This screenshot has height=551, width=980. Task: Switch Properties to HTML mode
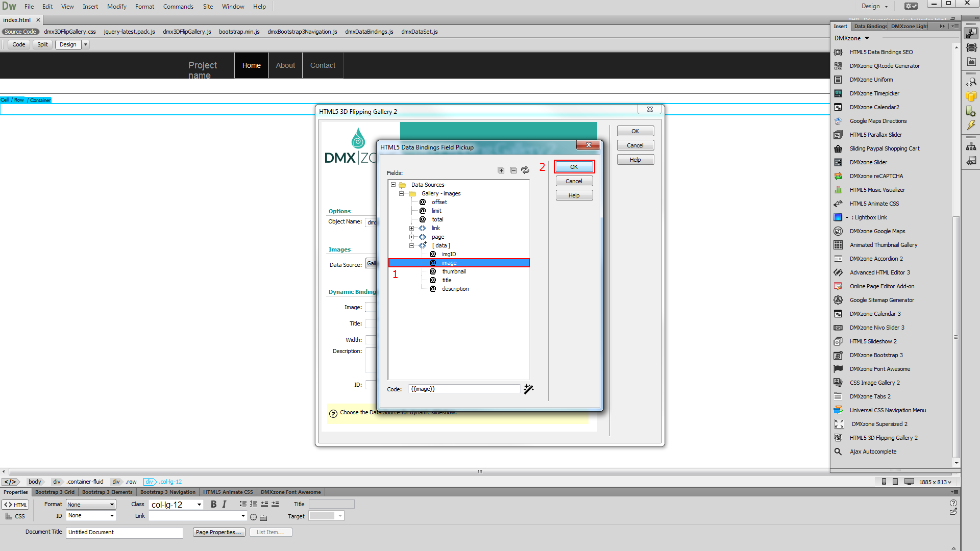16,505
